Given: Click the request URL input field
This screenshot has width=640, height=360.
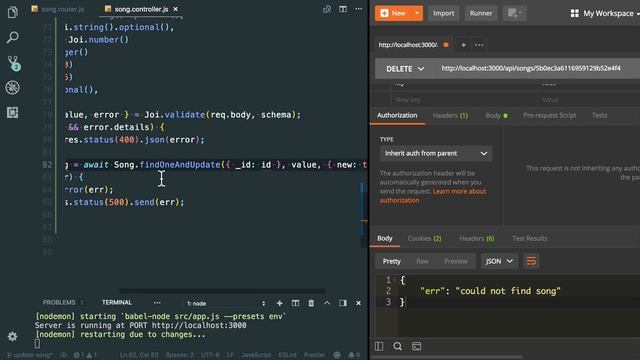Looking at the screenshot, I should coord(539,69).
